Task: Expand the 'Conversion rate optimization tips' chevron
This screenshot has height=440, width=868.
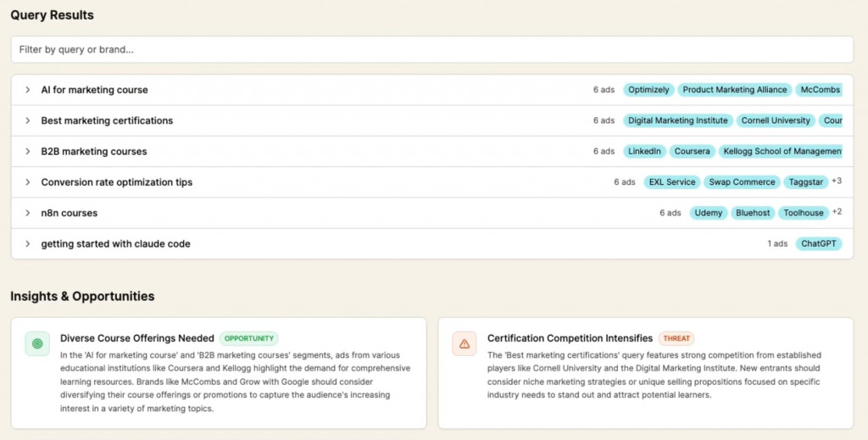Action: click(x=28, y=182)
